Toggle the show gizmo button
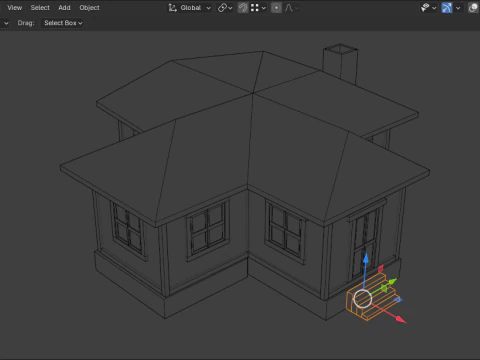This screenshot has width=480, height=360. (447, 8)
